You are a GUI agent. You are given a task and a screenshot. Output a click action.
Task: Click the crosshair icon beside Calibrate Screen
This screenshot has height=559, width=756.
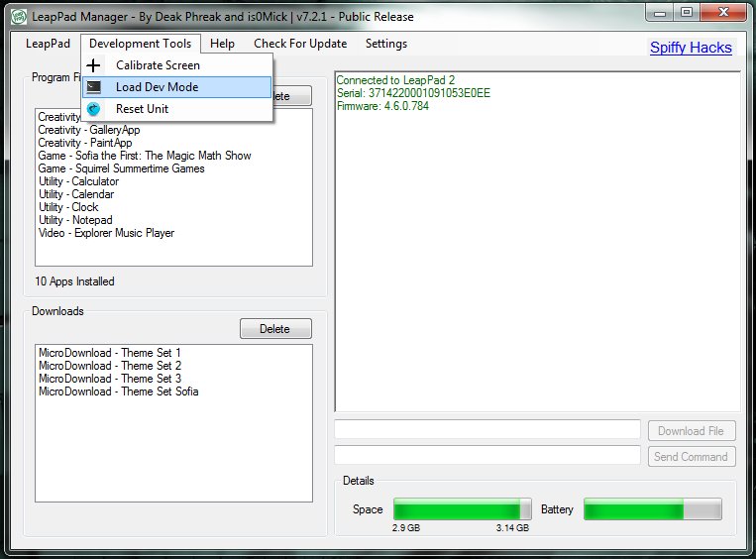95,65
